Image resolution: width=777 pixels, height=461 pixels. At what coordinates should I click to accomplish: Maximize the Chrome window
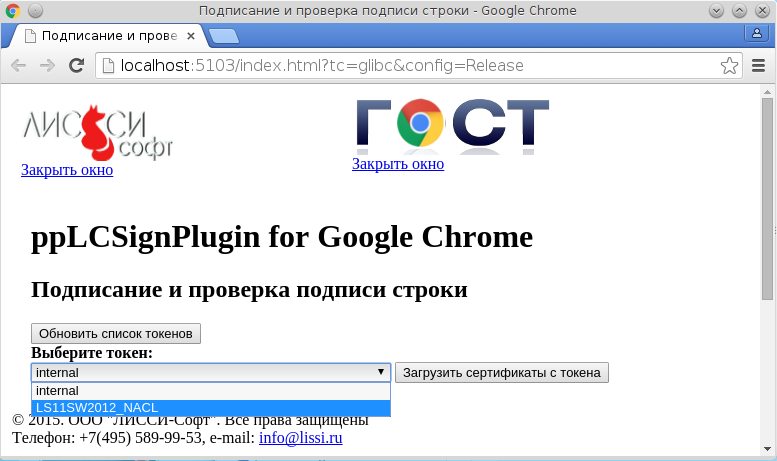click(x=739, y=10)
